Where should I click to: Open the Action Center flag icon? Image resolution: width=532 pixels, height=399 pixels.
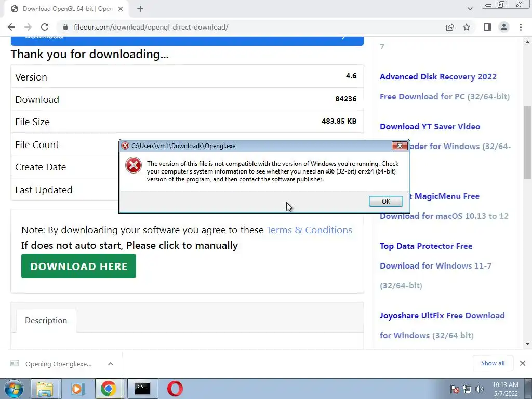tap(455, 389)
